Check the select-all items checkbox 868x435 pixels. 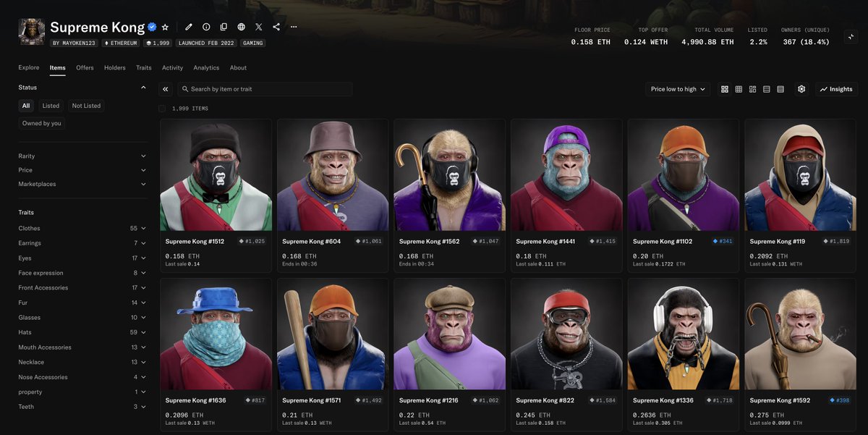[x=162, y=109]
